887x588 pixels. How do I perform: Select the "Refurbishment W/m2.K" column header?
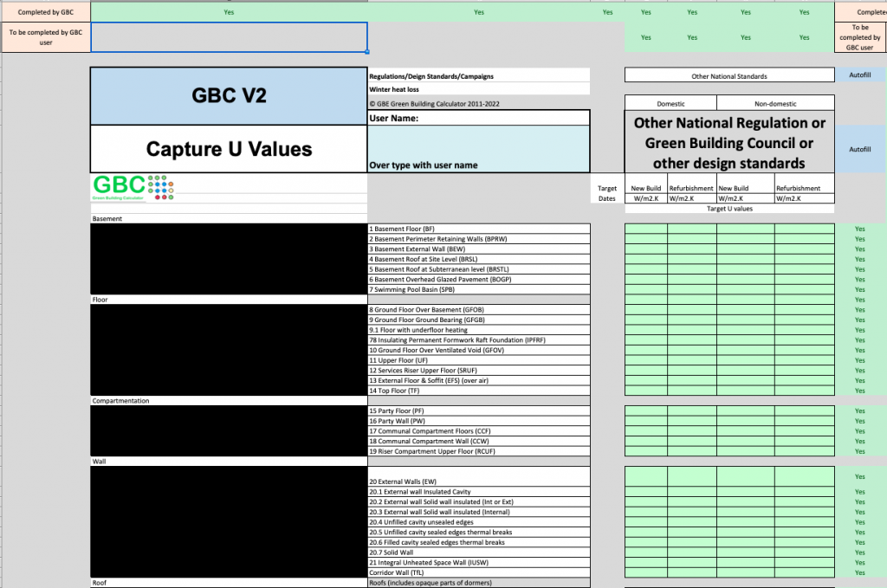pyautogui.click(x=691, y=192)
